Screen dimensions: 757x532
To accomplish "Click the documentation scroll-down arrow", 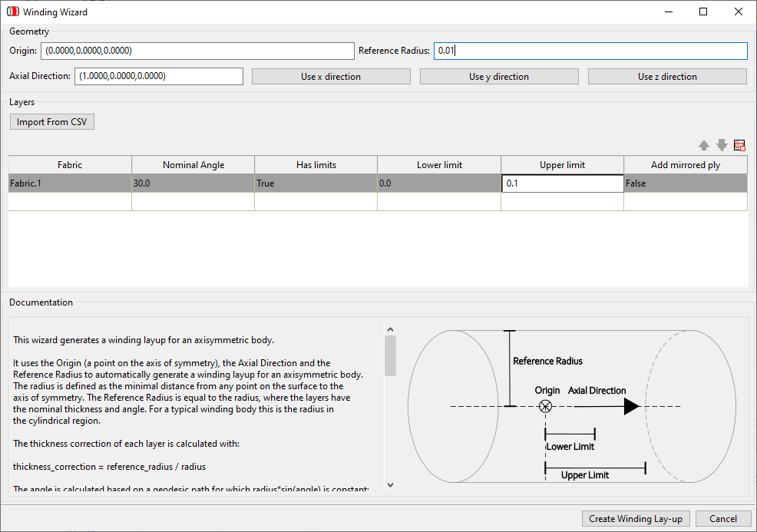I will (390, 484).
